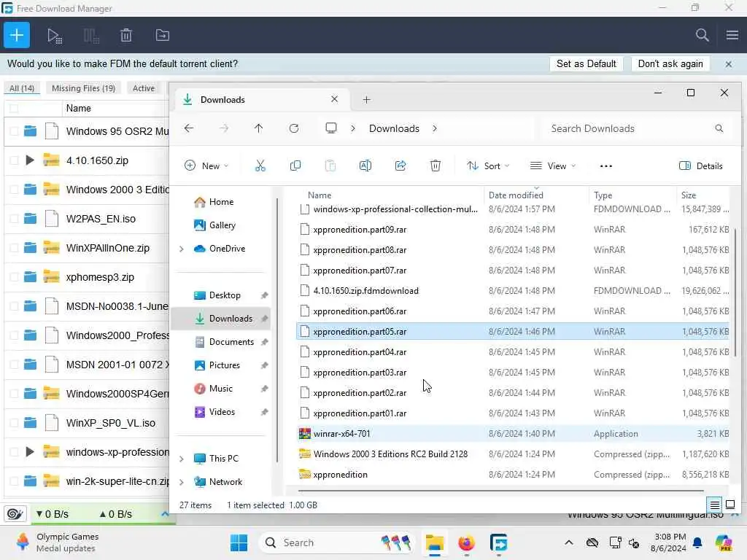Switch Explorer to details list view icon

click(x=715, y=505)
